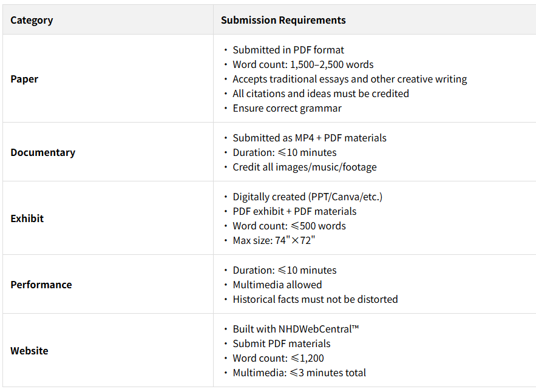Click 'Digitally created (PPT/Canva/etc.)' text
This screenshot has height=392, width=536.
[307, 197]
